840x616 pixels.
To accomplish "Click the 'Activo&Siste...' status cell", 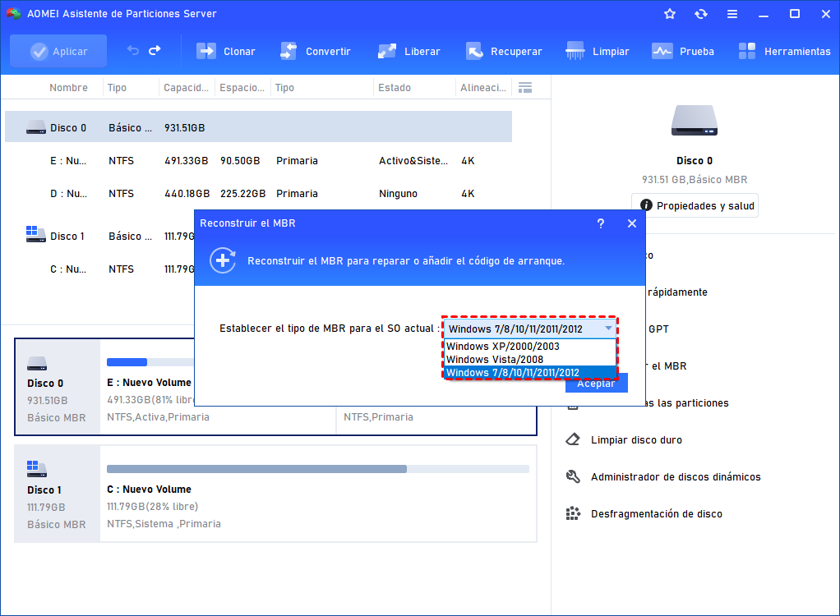I will pos(413,160).
